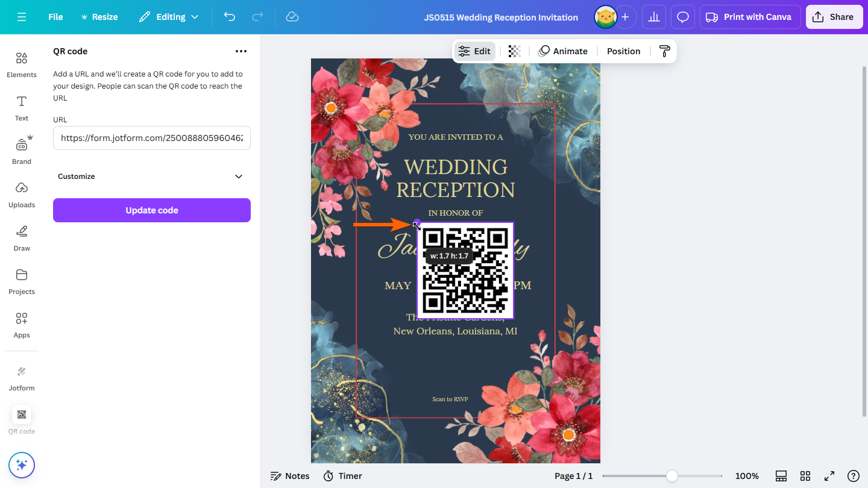Image resolution: width=868 pixels, height=488 pixels.
Task: Open the QR code panel more options
Action: click(241, 51)
